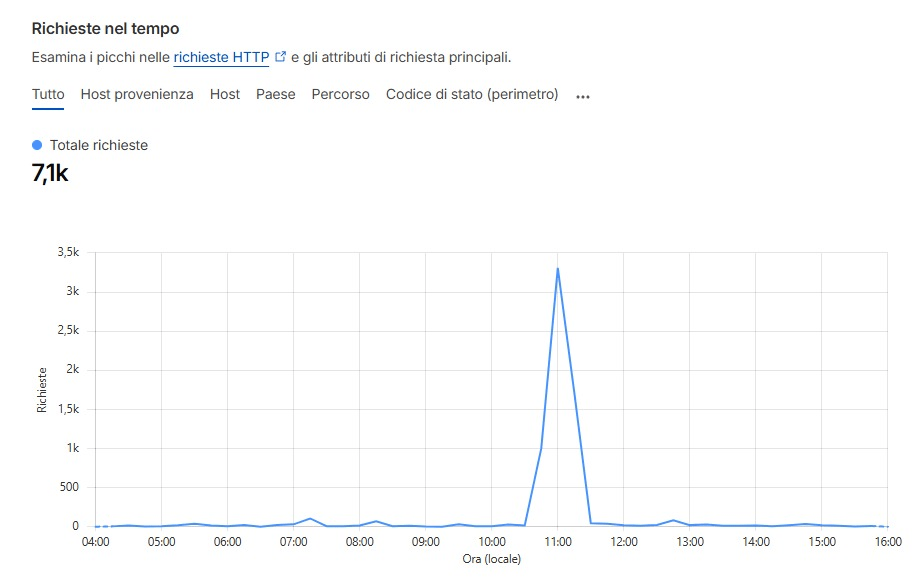The height and width of the screenshot is (580, 919).
Task: Switch to the Host provenienza tab
Action: pyautogui.click(x=137, y=95)
